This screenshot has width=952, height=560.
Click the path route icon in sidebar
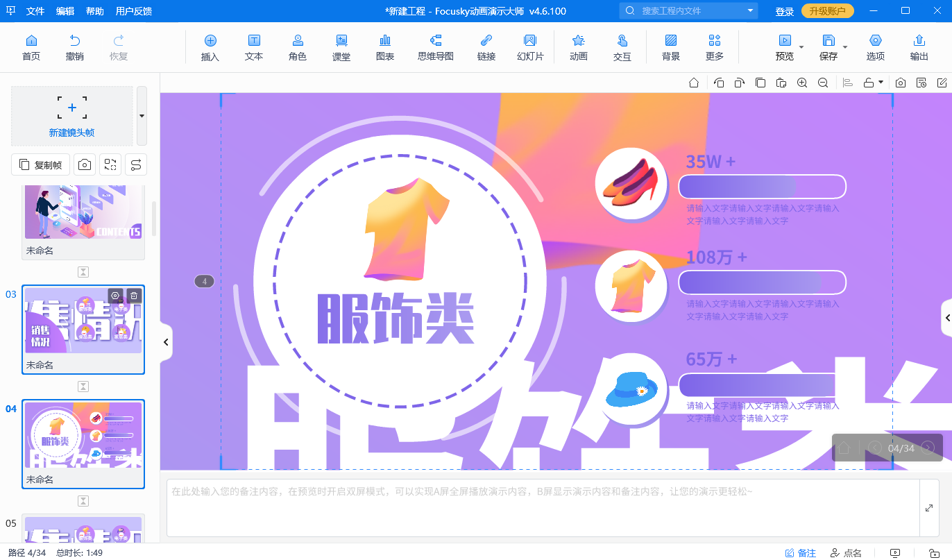[x=136, y=164]
